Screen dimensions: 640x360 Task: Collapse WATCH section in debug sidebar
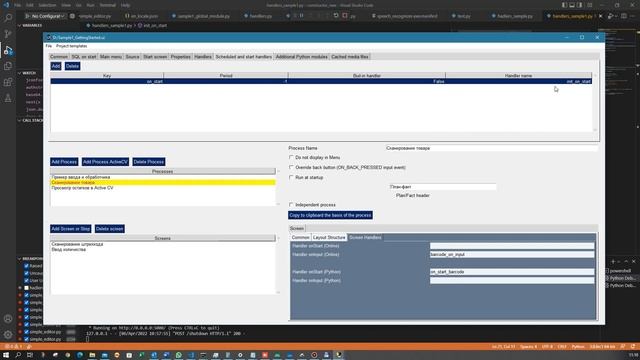27,73
